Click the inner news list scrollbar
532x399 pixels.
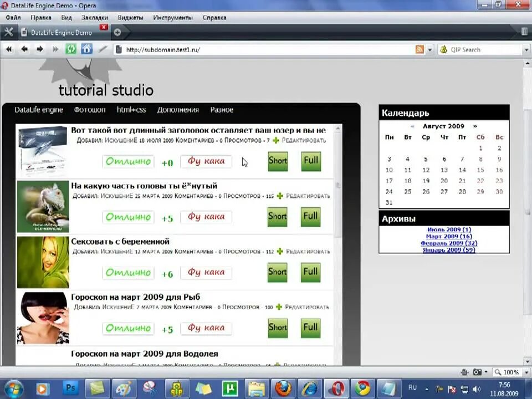338,185
